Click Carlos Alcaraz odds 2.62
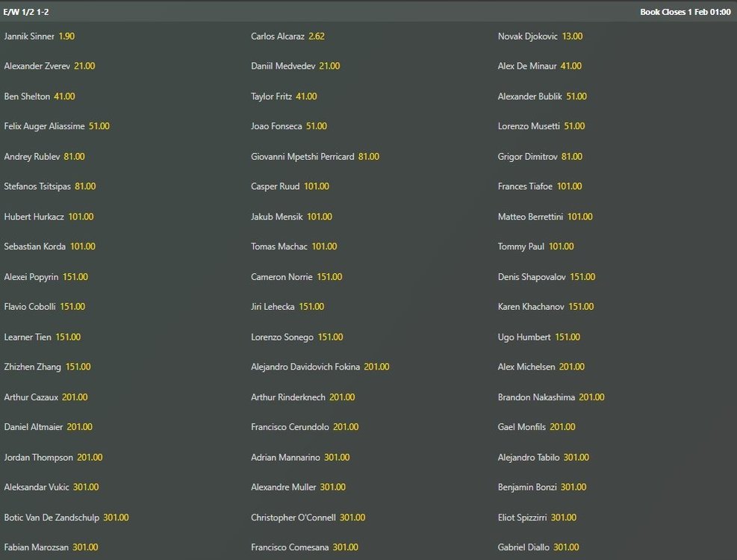 [316, 36]
